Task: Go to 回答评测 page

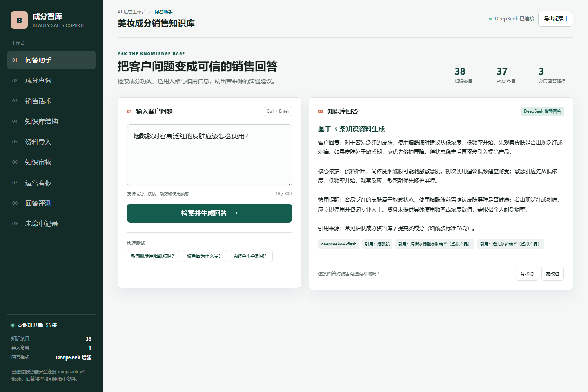Action: 51,203
